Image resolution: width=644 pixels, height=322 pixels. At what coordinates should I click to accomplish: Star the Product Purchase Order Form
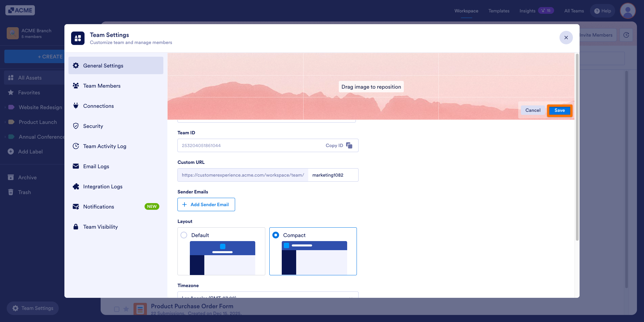[126, 309]
